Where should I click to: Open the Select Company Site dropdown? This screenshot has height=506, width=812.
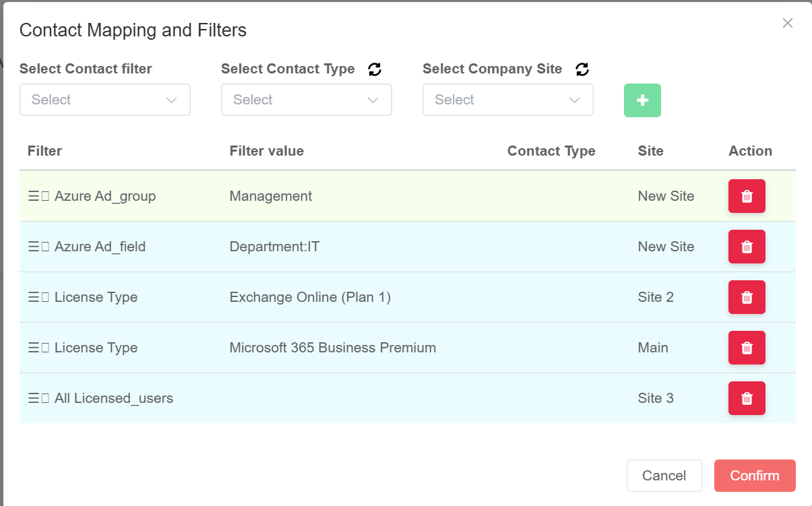pyautogui.click(x=508, y=100)
